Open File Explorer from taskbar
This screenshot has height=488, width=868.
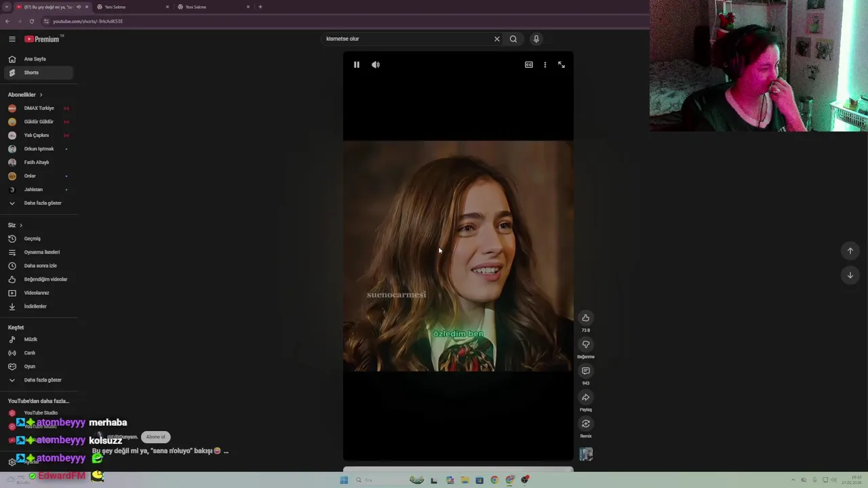coord(465,480)
